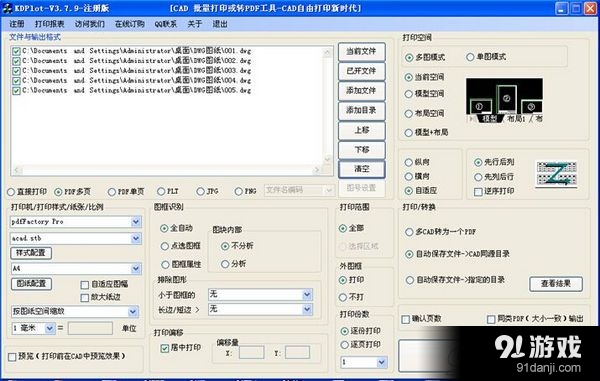Click the 样式配置 button
The image size is (600, 381).
coord(31,253)
